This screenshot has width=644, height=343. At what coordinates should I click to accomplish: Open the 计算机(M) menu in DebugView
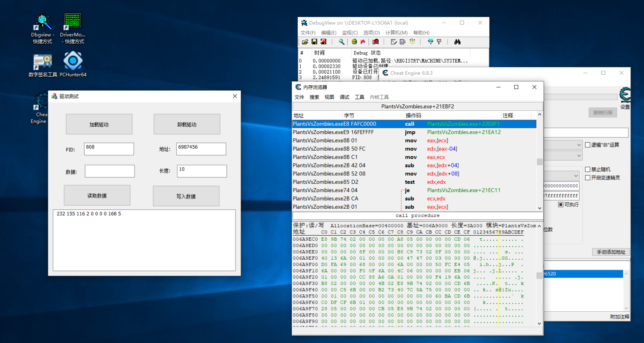(x=396, y=33)
